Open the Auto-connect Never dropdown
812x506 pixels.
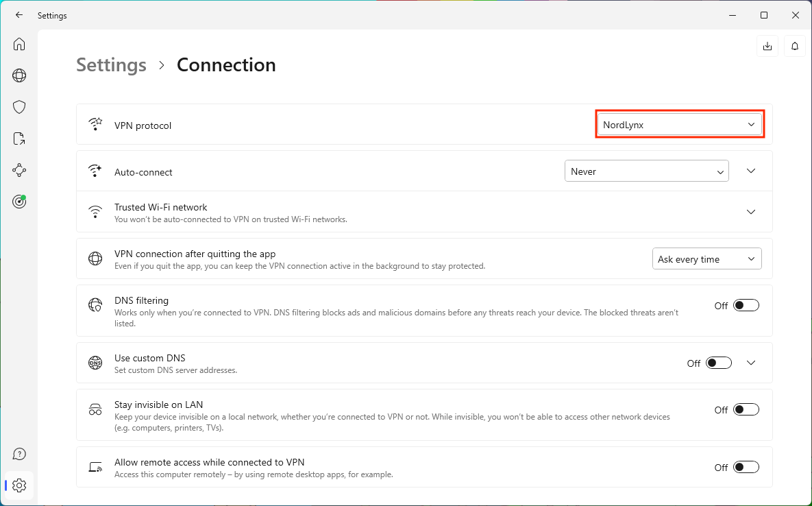646,171
